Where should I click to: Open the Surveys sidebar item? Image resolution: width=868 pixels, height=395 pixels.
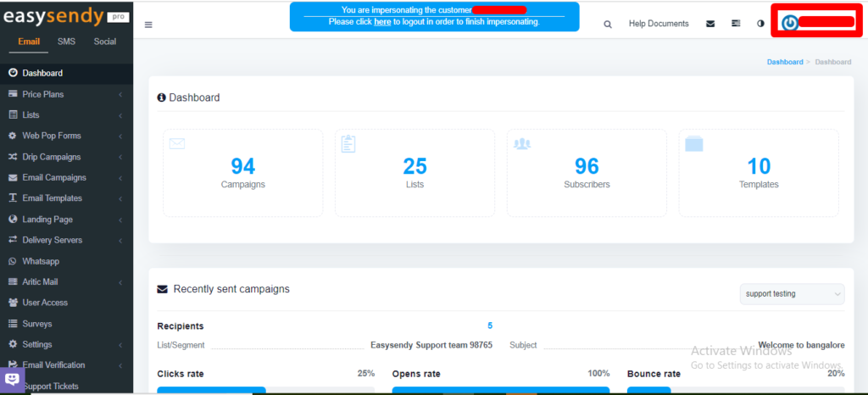pyautogui.click(x=37, y=324)
